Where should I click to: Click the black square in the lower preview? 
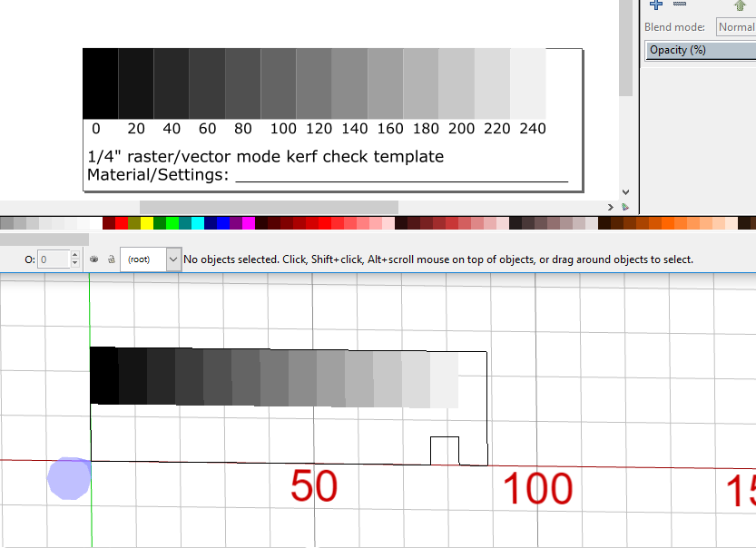(104, 376)
